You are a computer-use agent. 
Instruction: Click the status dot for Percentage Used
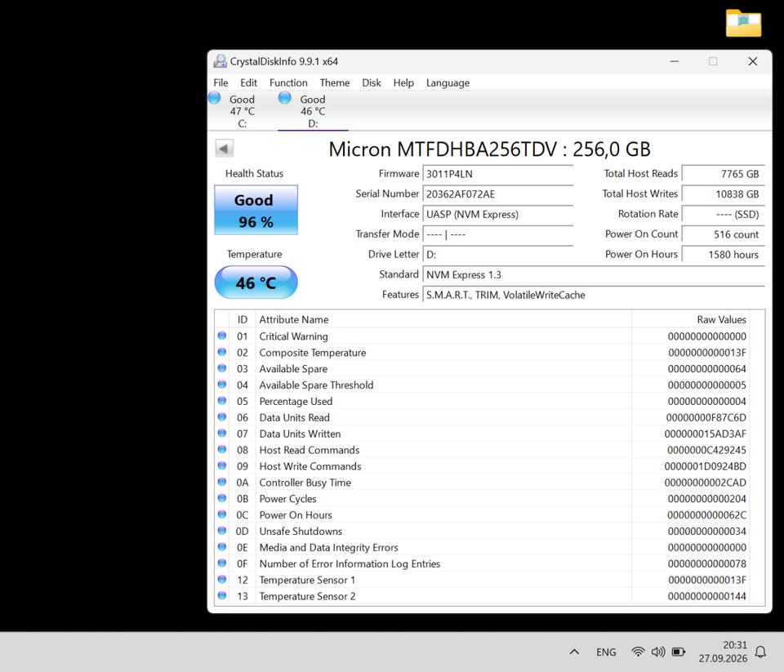222,401
